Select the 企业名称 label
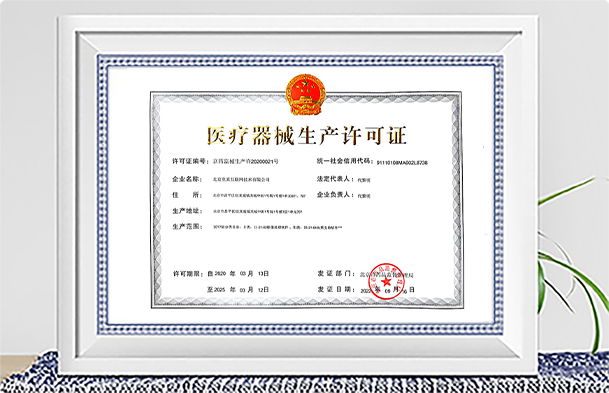The image size is (609, 393). [187, 179]
